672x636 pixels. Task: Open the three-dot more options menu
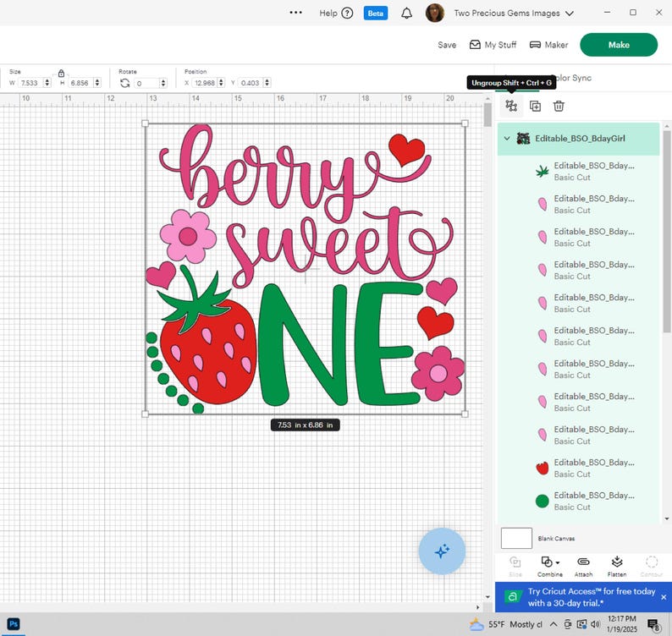295,13
